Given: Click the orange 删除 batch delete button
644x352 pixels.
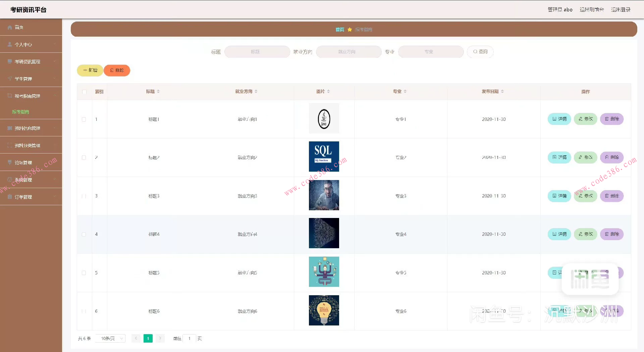Looking at the screenshot, I should click(117, 70).
